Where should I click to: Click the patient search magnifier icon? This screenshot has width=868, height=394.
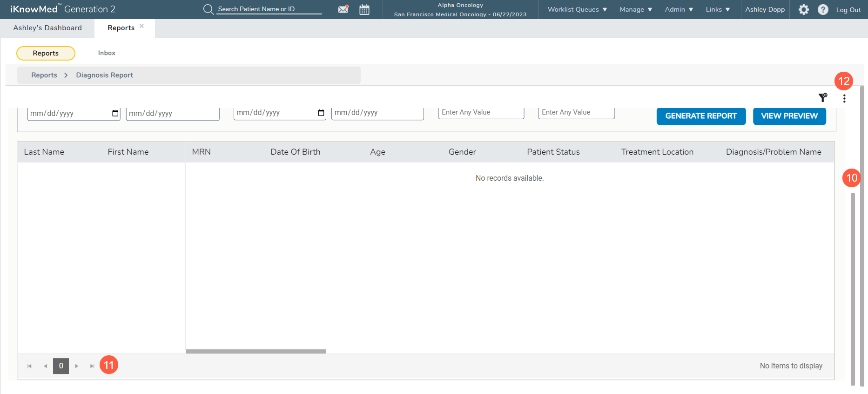pyautogui.click(x=208, y=9)
